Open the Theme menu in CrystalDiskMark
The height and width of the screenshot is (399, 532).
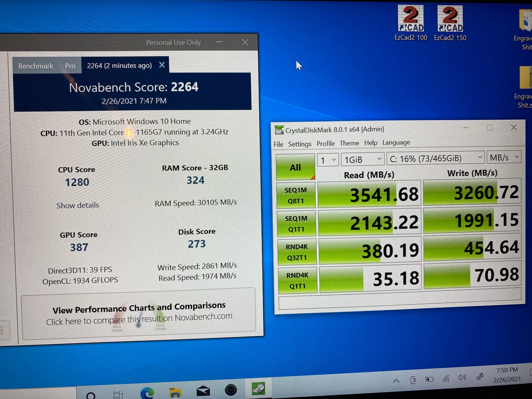click(349, 143)
